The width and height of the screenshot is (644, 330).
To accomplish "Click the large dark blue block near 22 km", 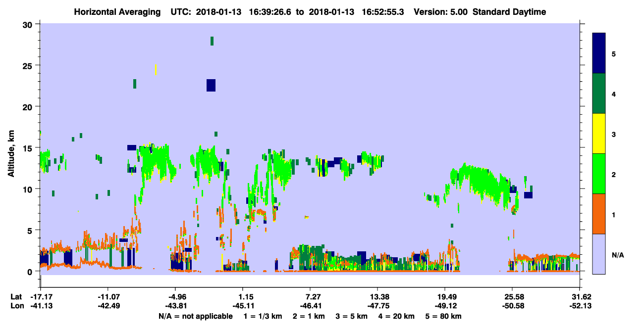I will pos(211,85).
